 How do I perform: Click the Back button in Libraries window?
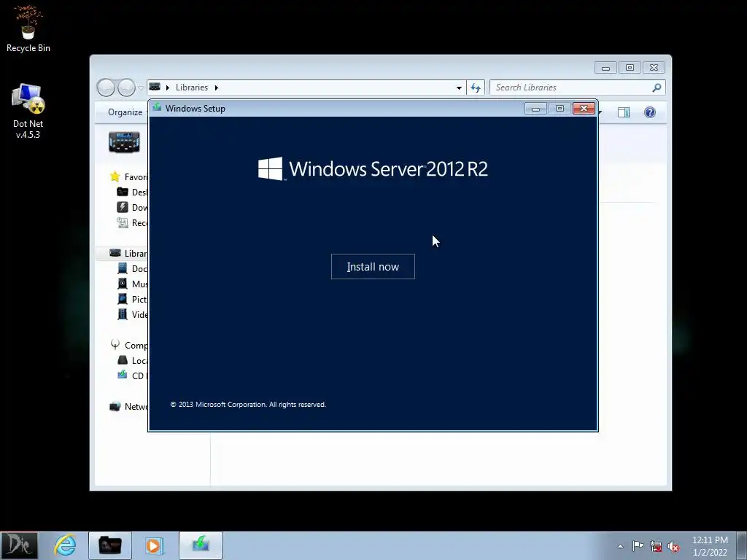click(106, 87)
